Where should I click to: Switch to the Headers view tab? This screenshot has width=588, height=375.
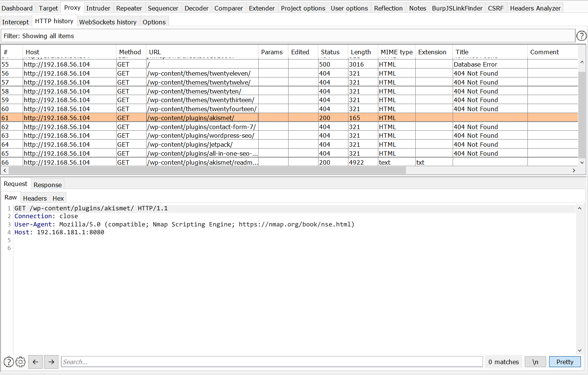coord(35,198)
